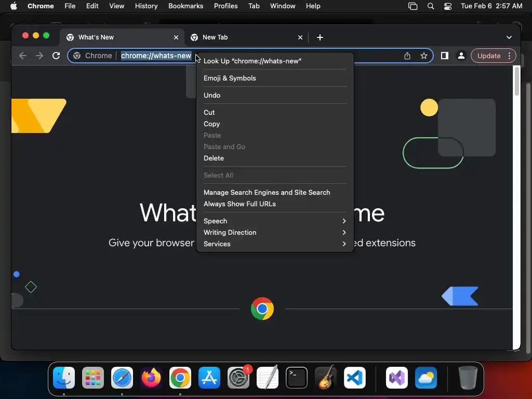The width and height of the screenshot is (532, 399).
Task: Launch Safari from the Dock
Action: tap(122, 378)
